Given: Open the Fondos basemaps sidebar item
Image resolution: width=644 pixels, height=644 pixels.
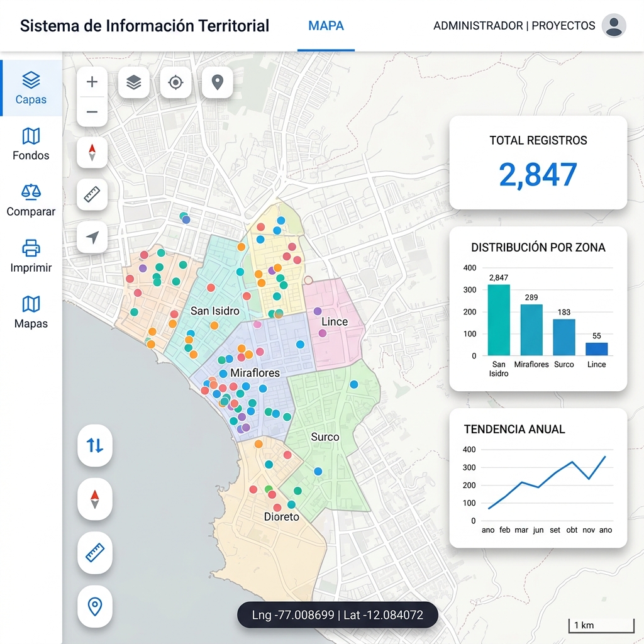Looking at the screenshot, I should pos(31,144).
